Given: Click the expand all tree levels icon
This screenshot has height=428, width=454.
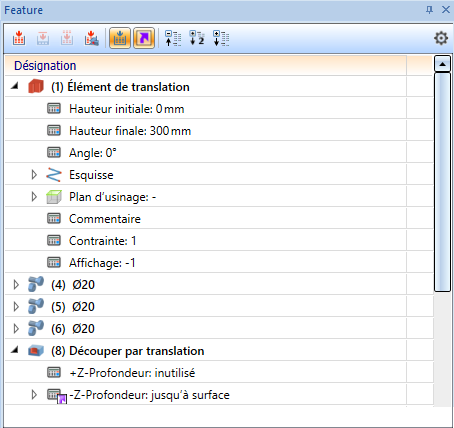Looking at the screenshot, I should pyautogui.click(x=221, y=38).
